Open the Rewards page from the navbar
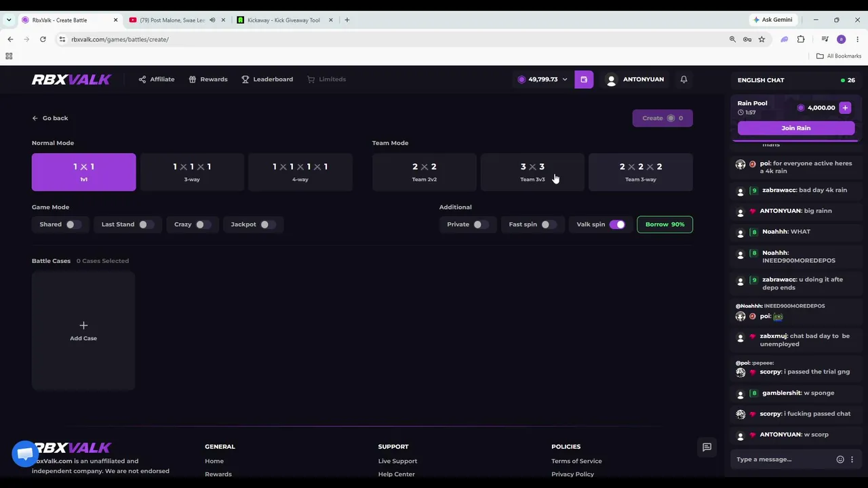Viewport: 868px width, 488px height. (208, 79)
